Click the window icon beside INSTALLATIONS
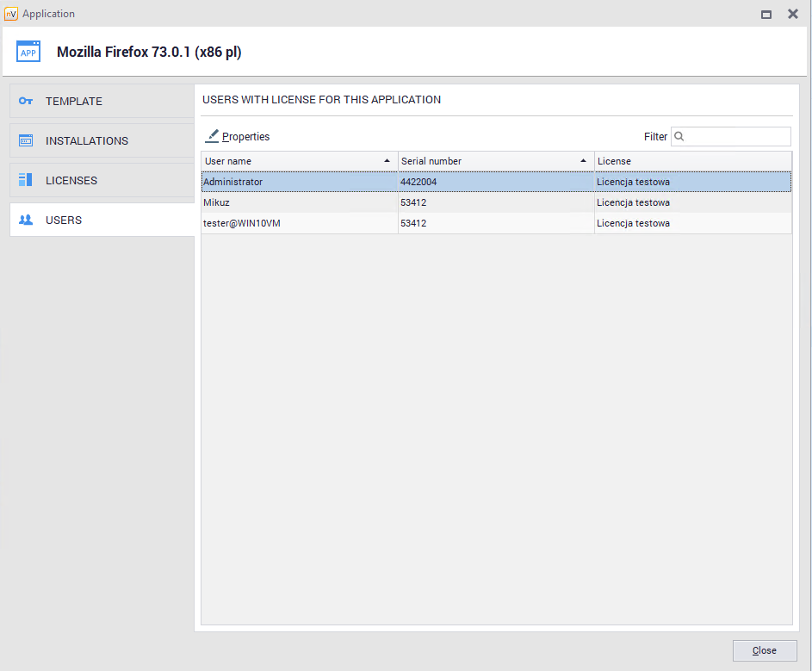 (x=26, y=140)
